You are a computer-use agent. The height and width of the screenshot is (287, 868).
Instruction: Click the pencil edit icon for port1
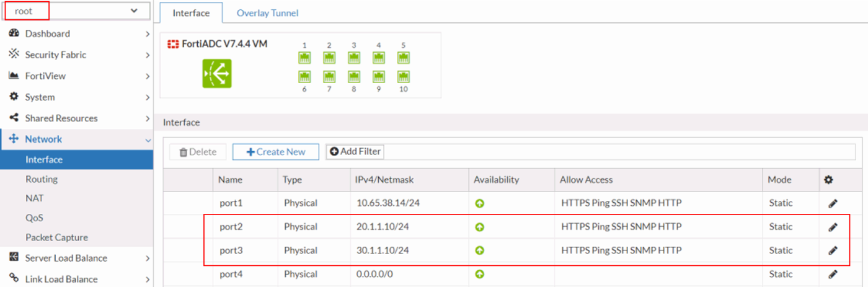point(833,203)
